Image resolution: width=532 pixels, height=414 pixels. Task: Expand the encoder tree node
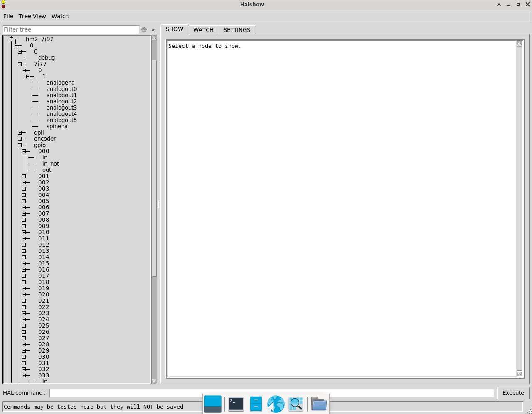(x=20, y=139)
